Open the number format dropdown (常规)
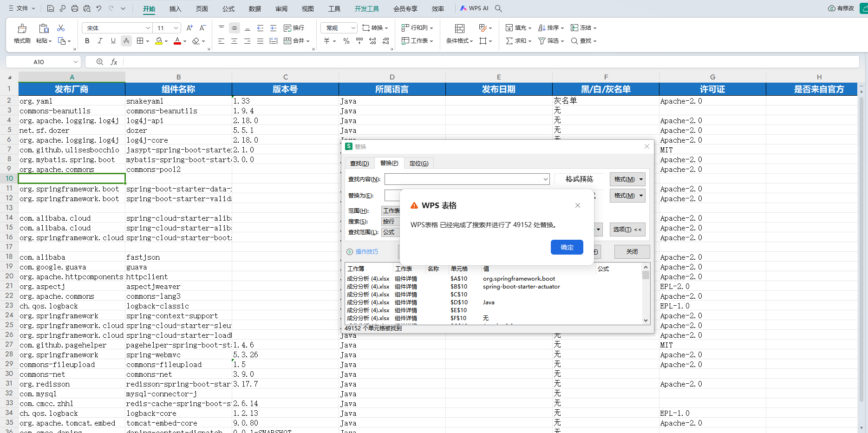 coord(353,28)
